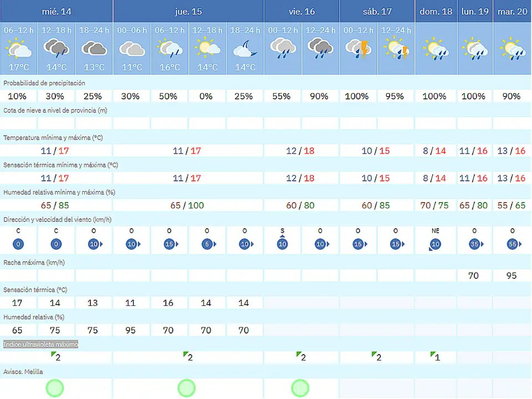532x399 pixels.
Task: Click the wind speed 55 icon for mar. 20
Action: [x=514, y=244]
